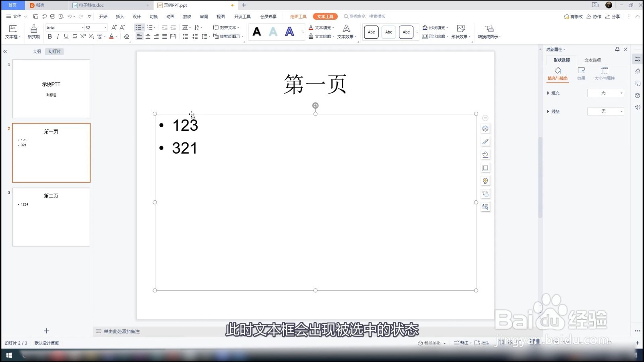Click 转智能图形 convert to smart graphic icon
Viewport: 644px width, 362px height.
[228, 36]
